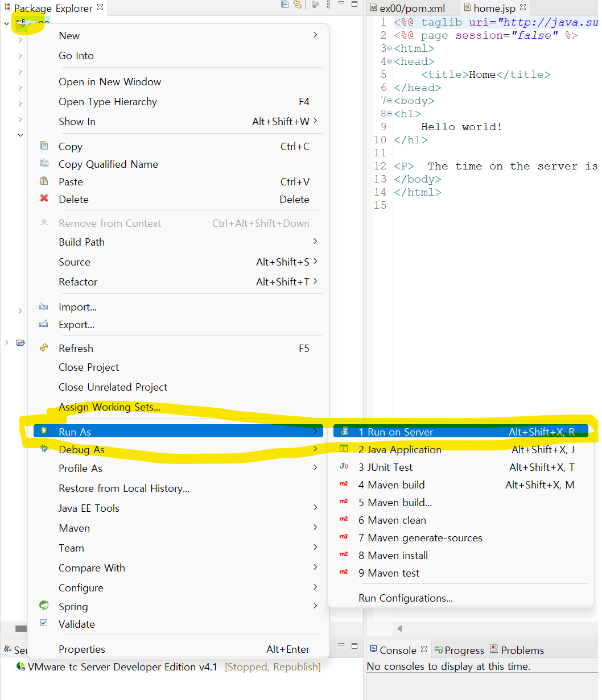
Task: Expand the Build Path submenu
Action: pyautogui.click(x=178, y=242)
